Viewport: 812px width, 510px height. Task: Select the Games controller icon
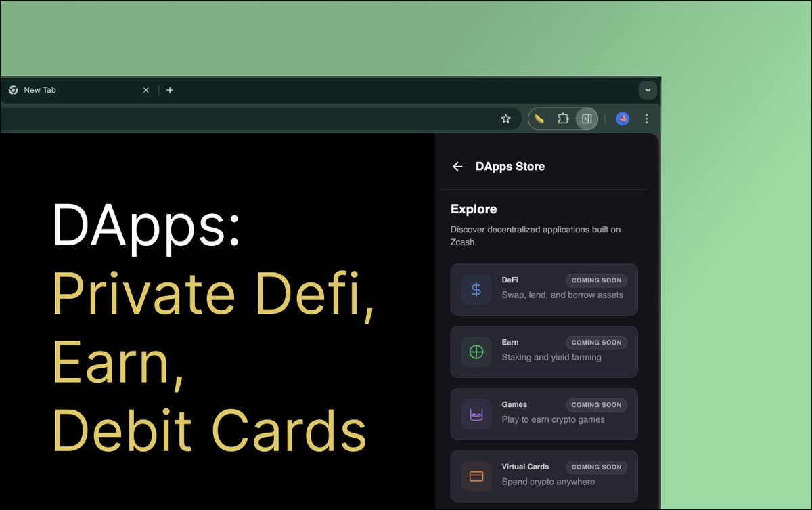476,415
